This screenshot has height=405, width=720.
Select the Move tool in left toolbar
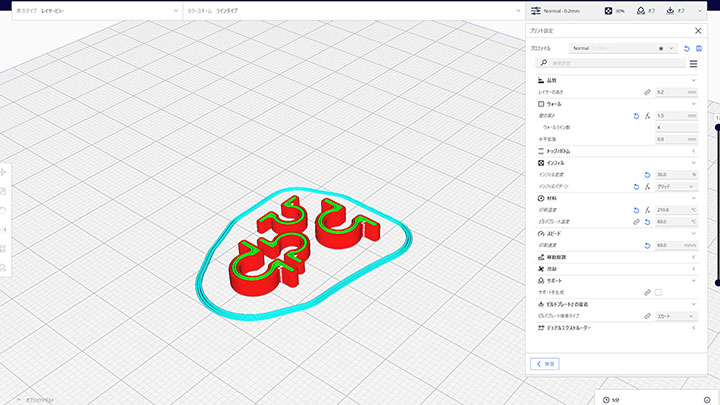pos(3,172)
